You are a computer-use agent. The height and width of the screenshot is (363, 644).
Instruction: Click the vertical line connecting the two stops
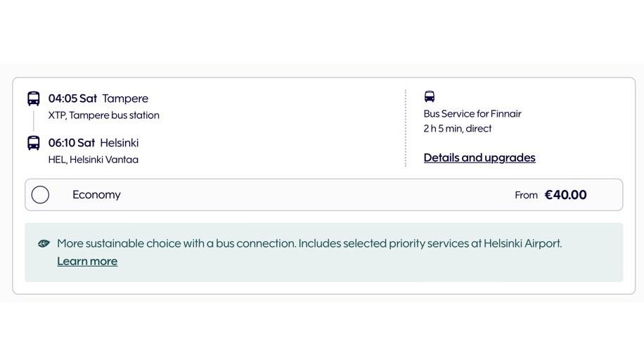tap(34, 120)
